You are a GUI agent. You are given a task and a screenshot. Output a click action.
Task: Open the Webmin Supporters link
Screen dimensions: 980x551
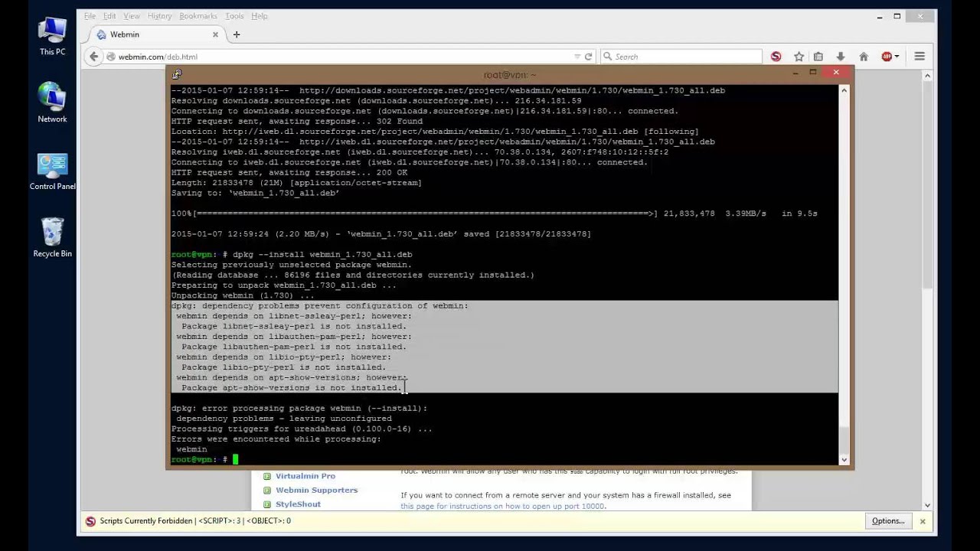(316, 490)
